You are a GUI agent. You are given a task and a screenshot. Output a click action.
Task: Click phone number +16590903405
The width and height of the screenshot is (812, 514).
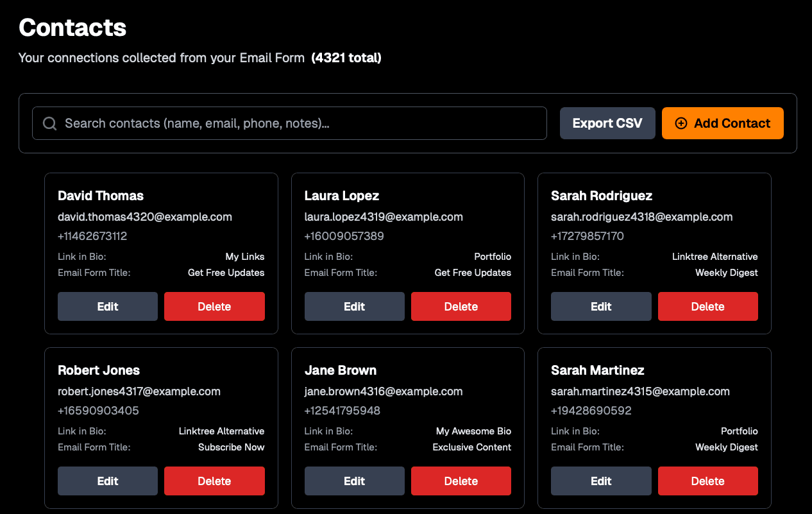click(x=98, y=411)
